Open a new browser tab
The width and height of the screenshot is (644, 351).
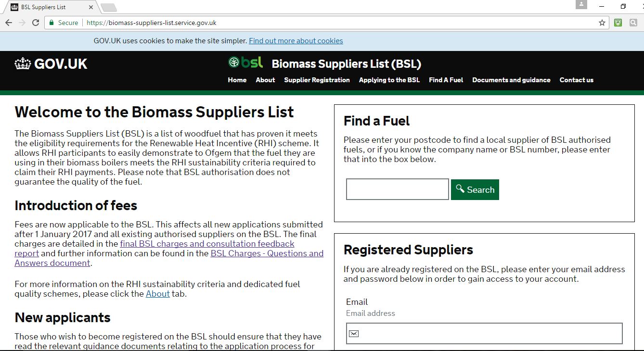pyautogui.click(x=108, y=7)
